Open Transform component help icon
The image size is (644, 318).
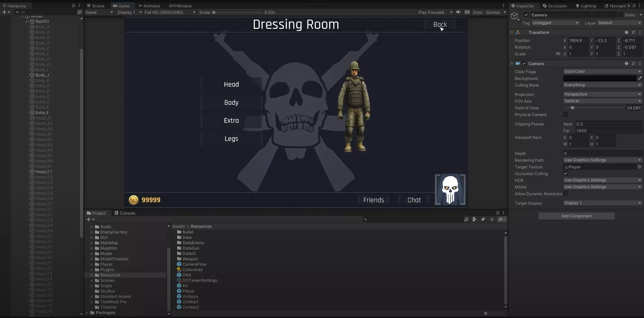tap(626, 33)
